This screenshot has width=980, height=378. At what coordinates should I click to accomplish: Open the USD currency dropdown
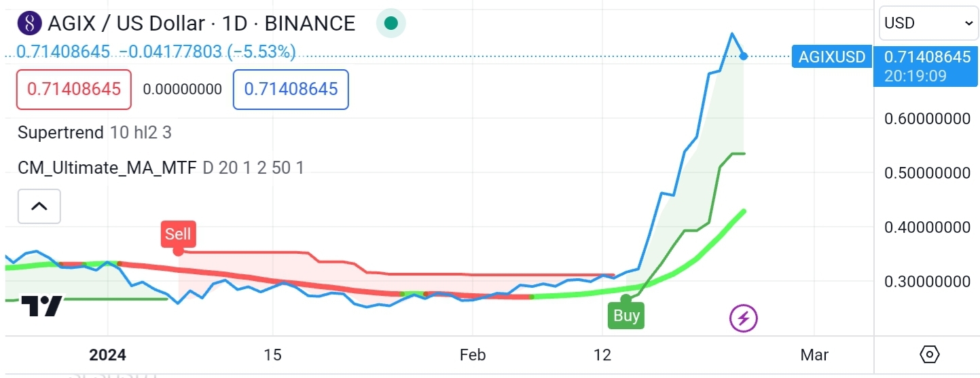[928, 23]
